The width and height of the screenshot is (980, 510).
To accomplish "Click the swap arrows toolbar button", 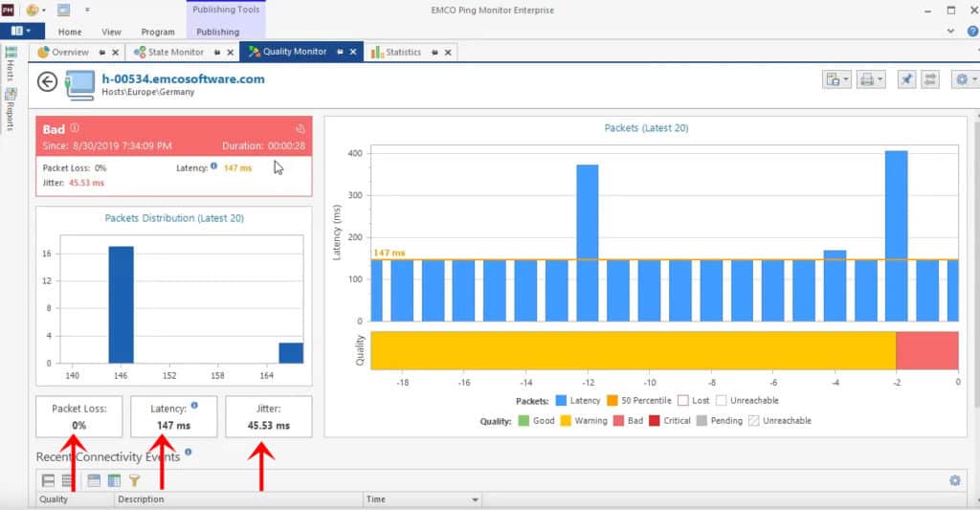I will (930, 79).
